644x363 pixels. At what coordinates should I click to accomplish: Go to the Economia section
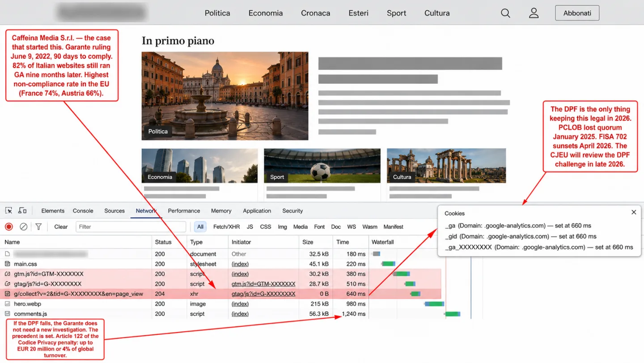[x=266, y=13]
